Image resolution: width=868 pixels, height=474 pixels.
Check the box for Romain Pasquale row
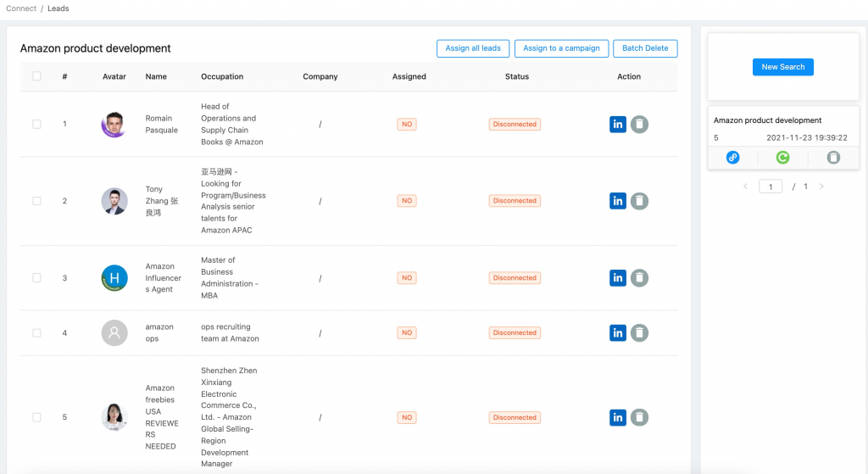click(36, 125)
